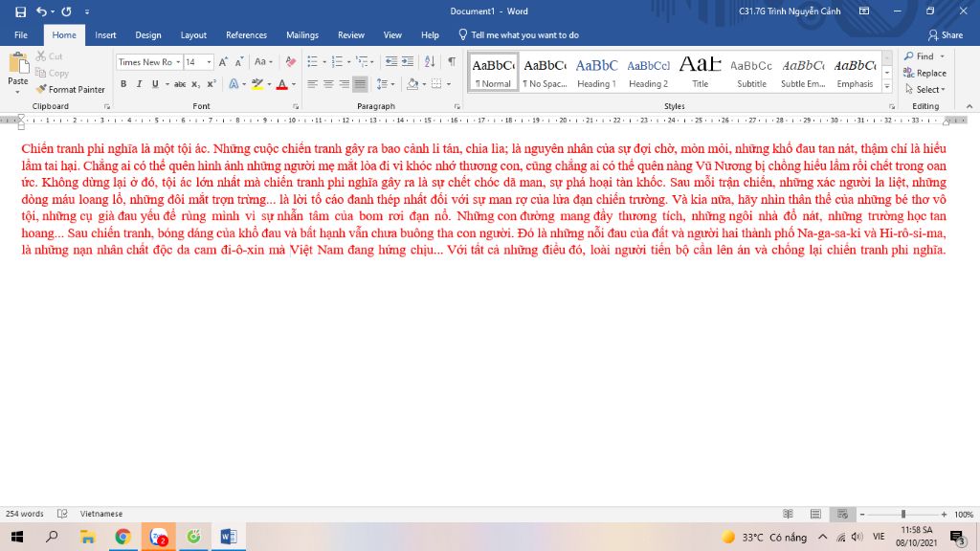
Task: Click the Numbering list icon
Action: click(x=338, y=62)
